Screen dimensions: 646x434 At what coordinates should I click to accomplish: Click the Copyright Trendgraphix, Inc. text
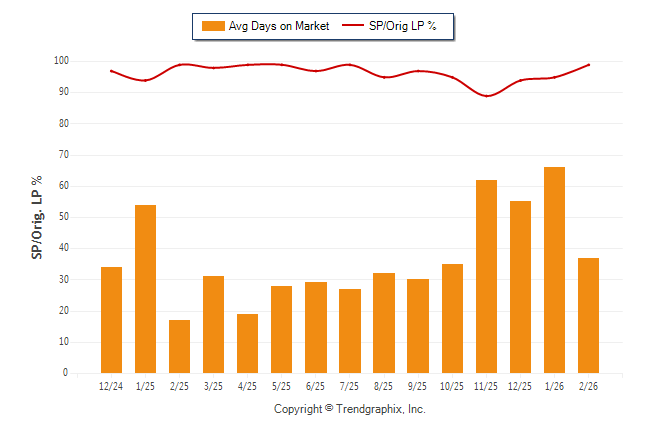(x=350, y=409)
